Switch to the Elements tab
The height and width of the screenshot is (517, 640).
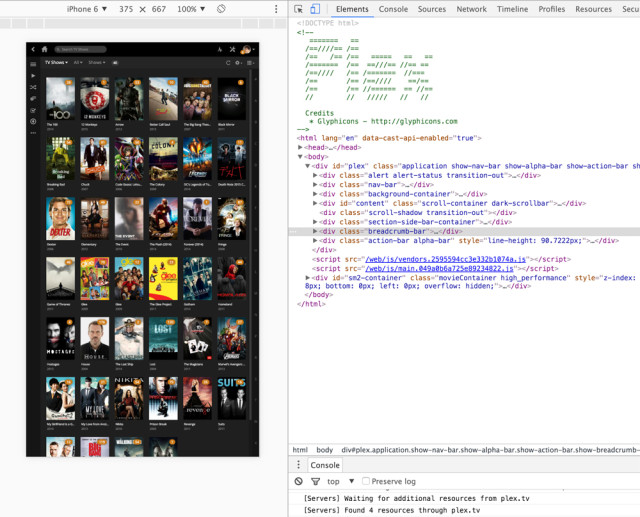tap(352, 9)
